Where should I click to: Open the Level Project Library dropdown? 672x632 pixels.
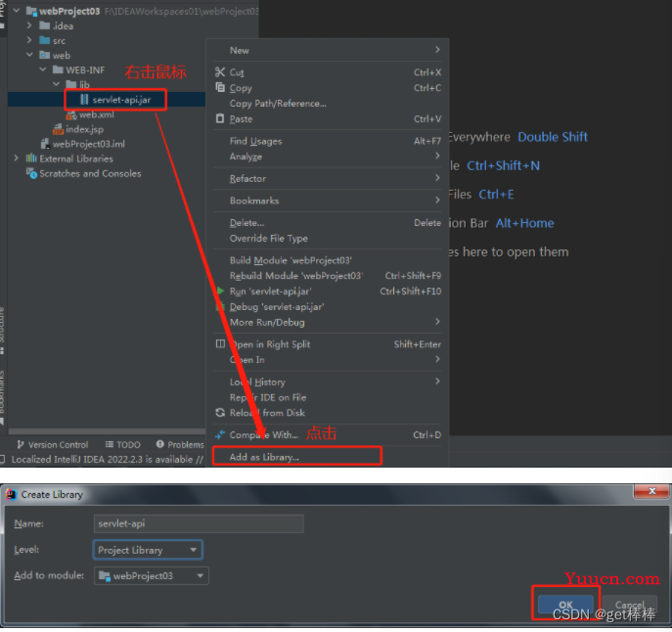click(148, 550)
